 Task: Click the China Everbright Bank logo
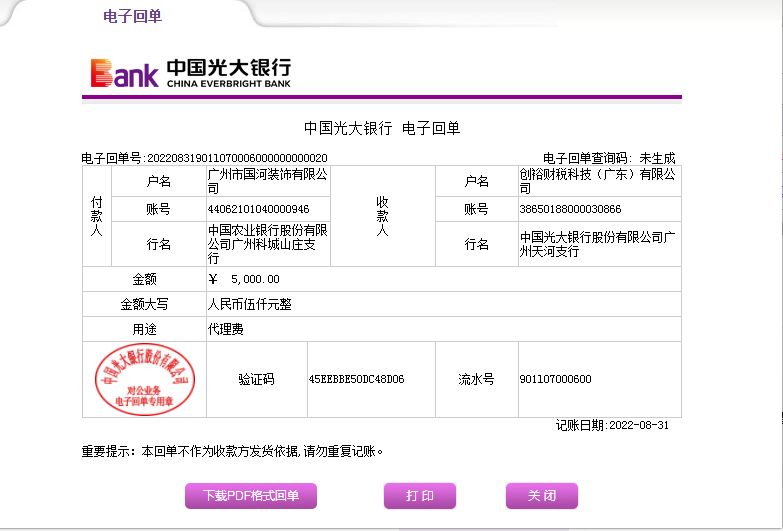coord(190,73)
